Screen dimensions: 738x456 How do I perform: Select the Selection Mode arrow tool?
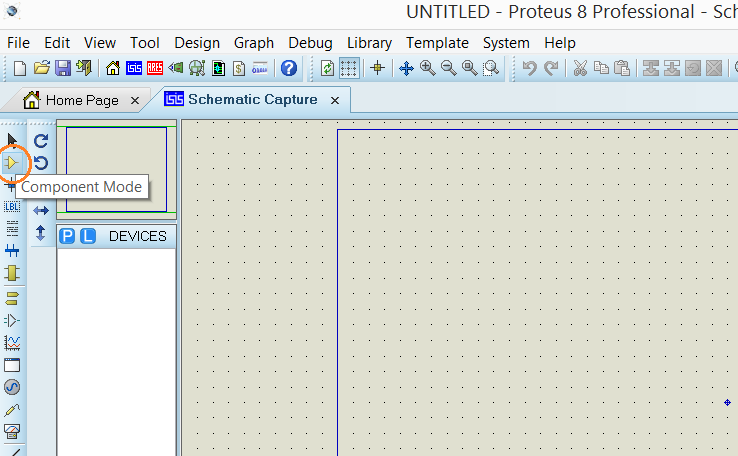[12, 140]
